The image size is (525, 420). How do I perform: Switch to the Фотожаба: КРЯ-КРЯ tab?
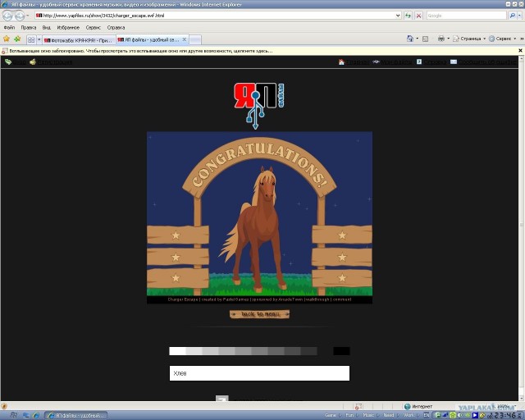(79, 40)
